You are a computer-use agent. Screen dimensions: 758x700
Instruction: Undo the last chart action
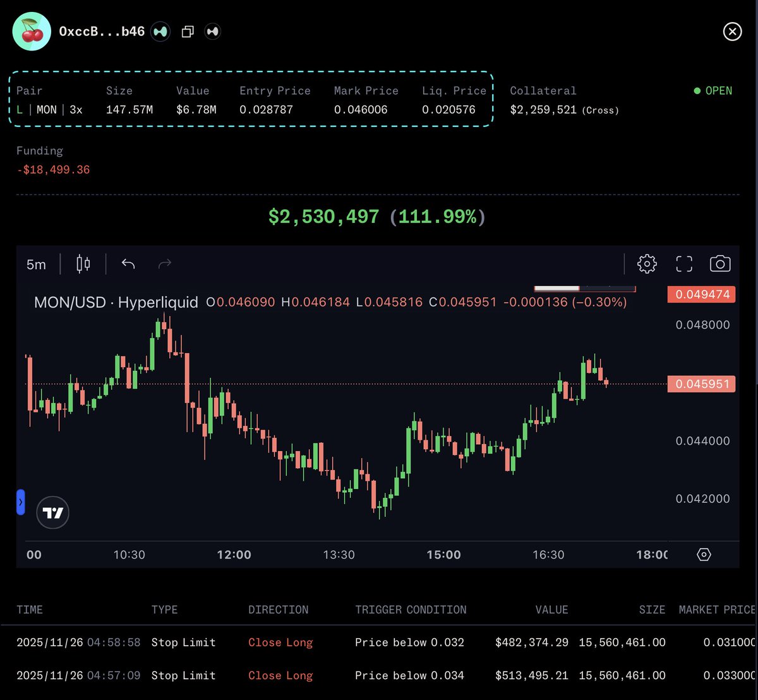point(128,263)
